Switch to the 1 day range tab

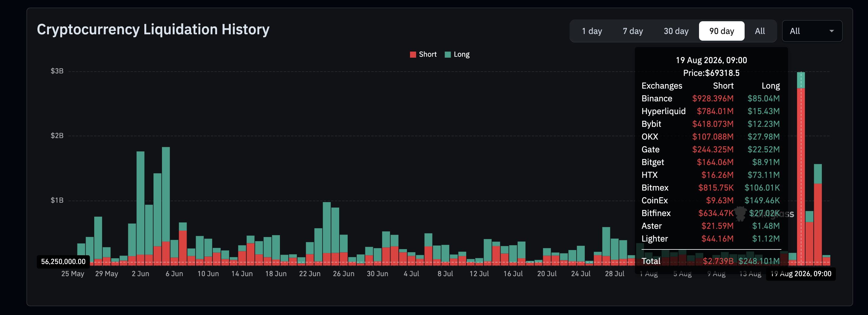click(x=592, y=31)
